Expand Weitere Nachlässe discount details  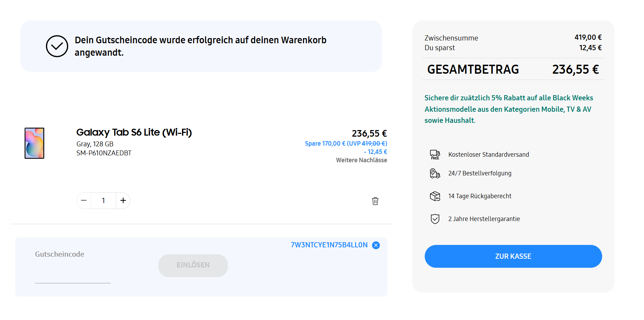click(x=361, y=160)
